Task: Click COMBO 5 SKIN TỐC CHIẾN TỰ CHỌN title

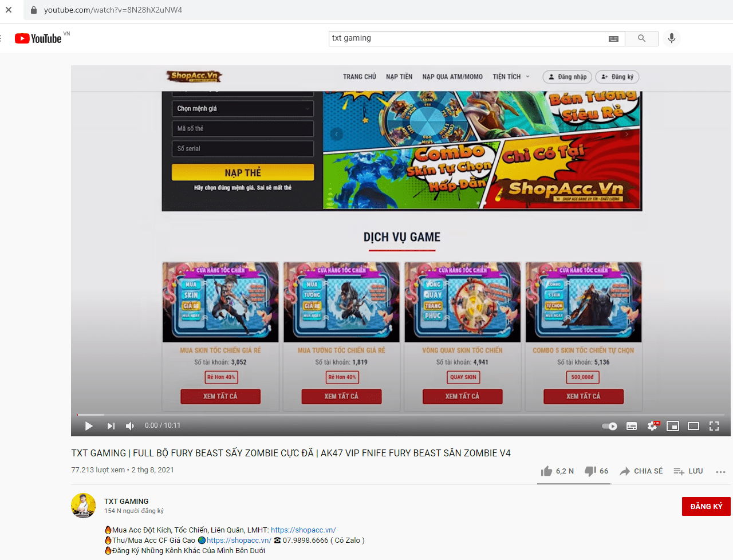Action: point(584,350)
